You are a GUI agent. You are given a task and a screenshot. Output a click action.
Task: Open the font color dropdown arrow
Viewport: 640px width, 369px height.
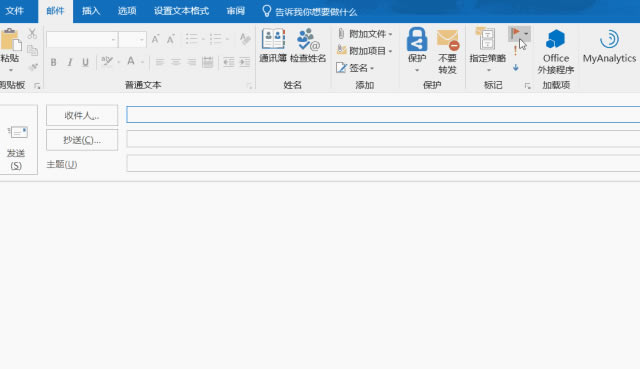click(142, 62)
